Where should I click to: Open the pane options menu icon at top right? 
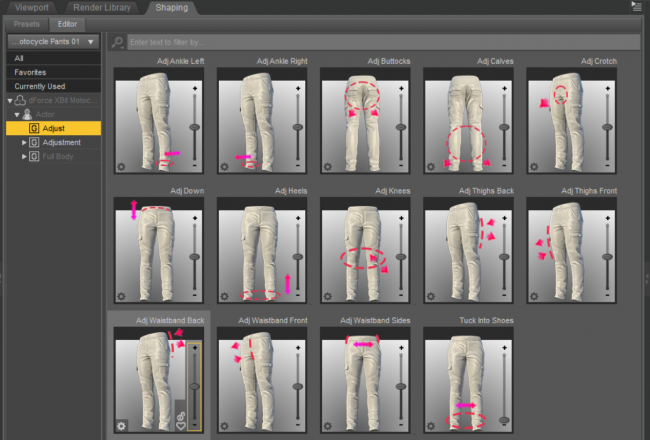637,7
